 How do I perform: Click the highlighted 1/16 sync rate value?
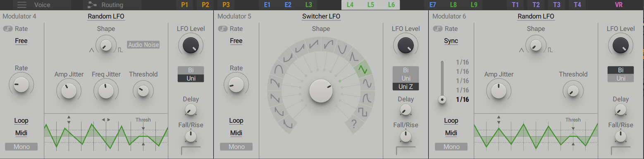462,99
